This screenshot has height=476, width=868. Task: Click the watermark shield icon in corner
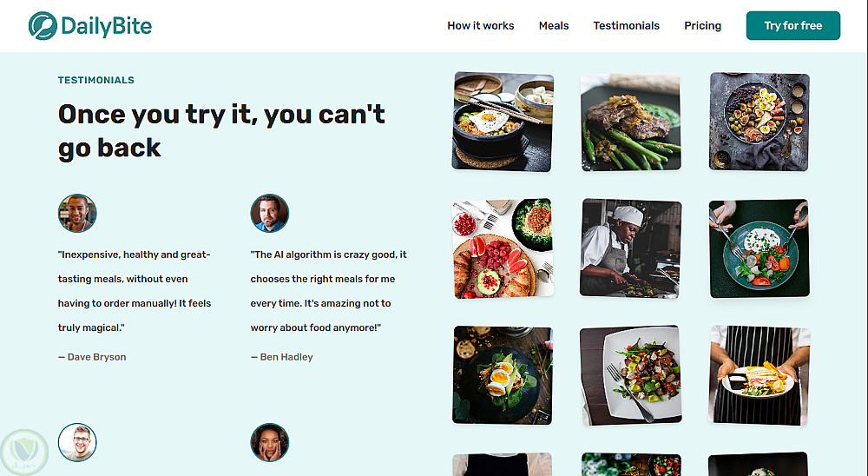[24, 453]
